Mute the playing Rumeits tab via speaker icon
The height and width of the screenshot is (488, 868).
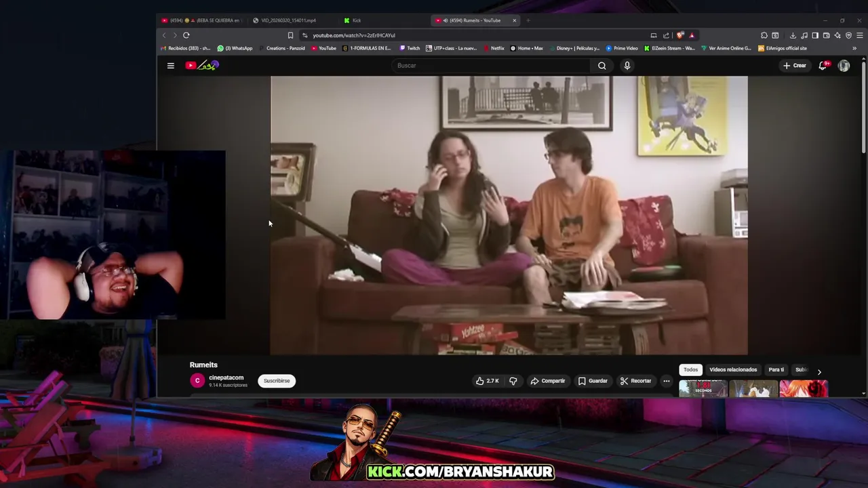point(445,20)
